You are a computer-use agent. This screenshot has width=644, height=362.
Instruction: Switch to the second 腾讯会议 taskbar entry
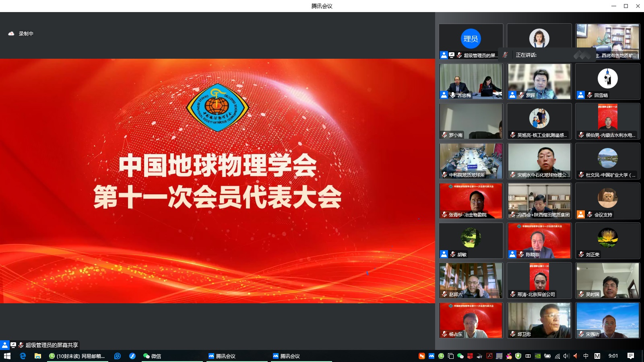point(301,356)
